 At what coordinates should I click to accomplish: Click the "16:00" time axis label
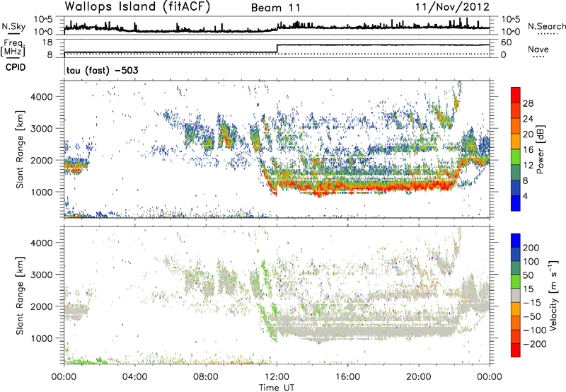pyautogui.click(x=347, y=377)
